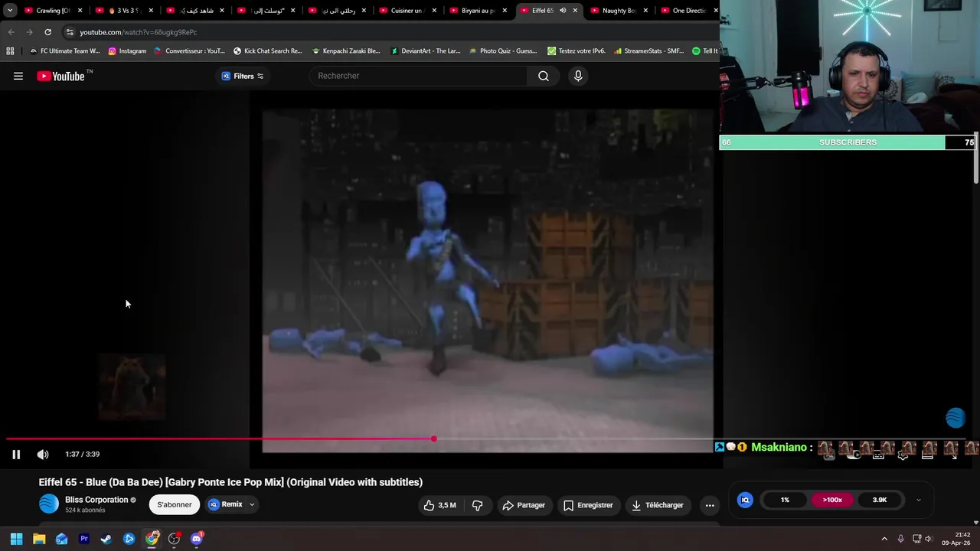
Task: Open Photo Quiz bookmark
Action: point(502,51)
